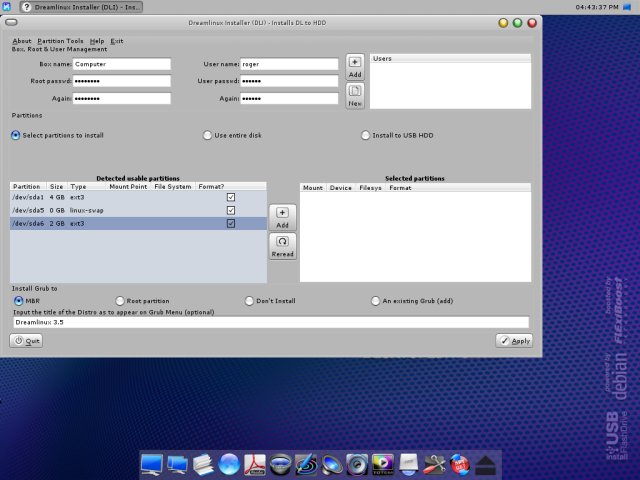Click the Grub menu distro title field
This screenshot has height=480, width=640.
[x=271, y=322]
